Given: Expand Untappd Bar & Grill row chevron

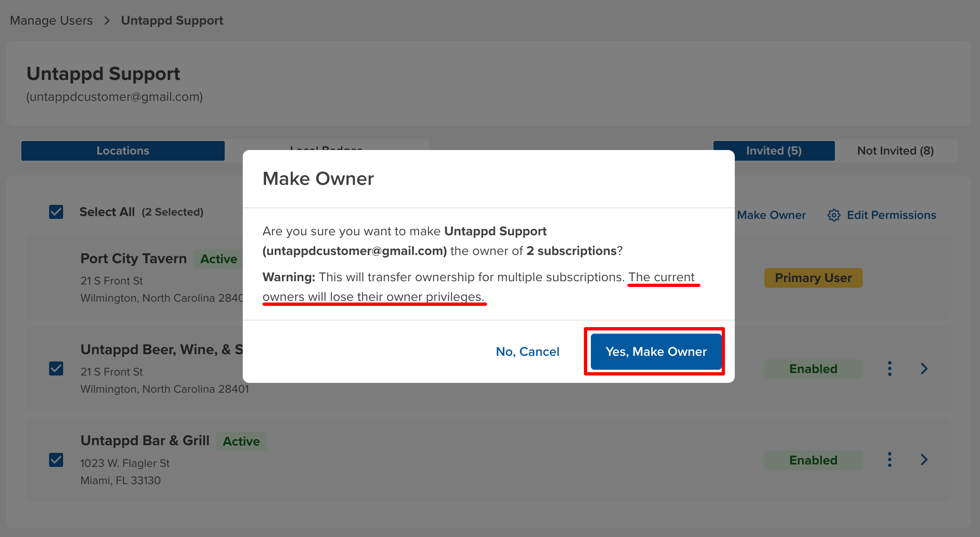Looking at the screenshot, I should (x=924, y=460).
